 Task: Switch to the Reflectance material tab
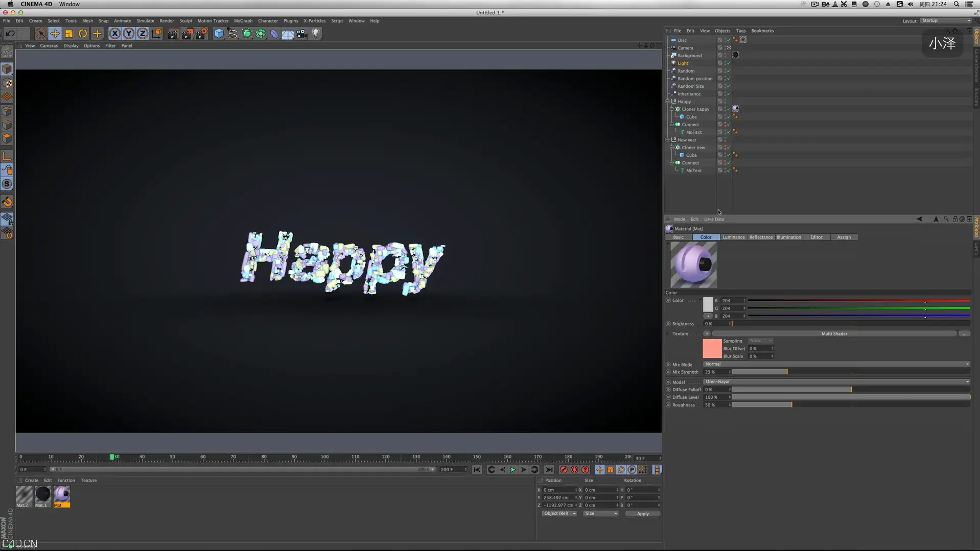click(x=761, y=237)
